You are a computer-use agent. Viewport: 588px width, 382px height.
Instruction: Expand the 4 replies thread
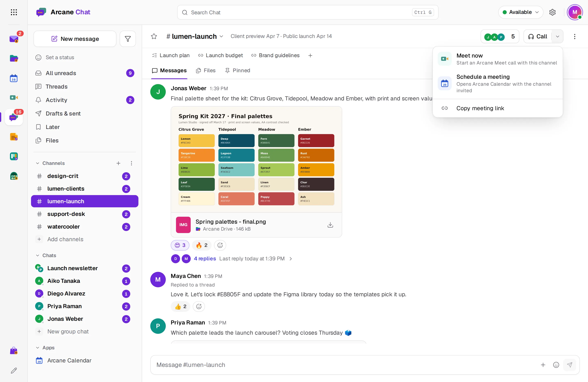[205, 259]
